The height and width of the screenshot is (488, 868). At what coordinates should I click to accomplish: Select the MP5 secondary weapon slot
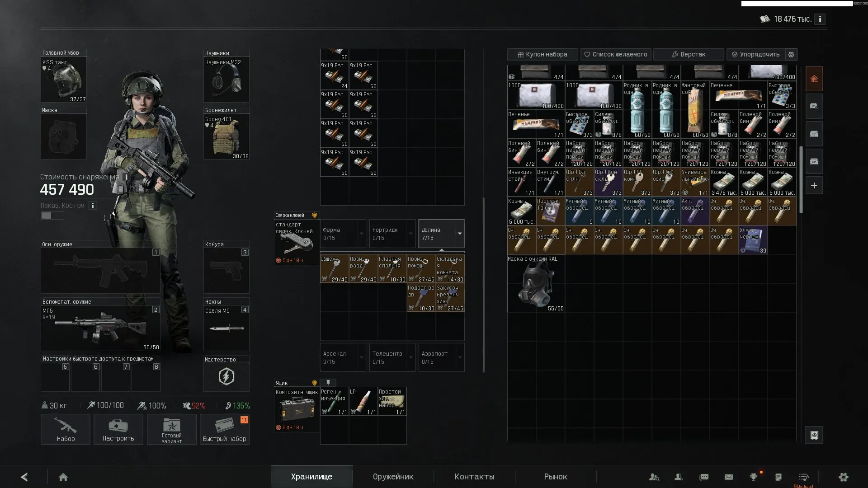click(100, 328)
